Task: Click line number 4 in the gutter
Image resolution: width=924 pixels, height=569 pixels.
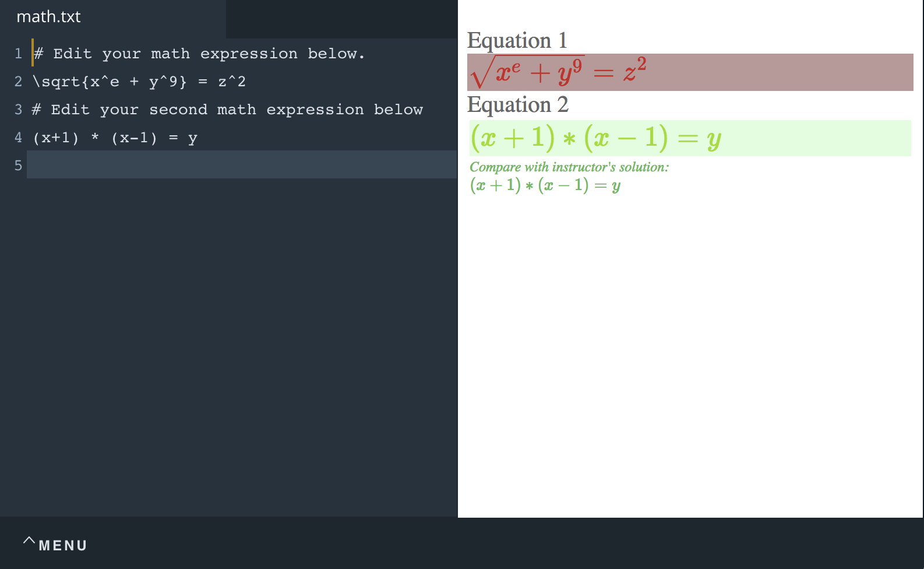Action: [18, 138]
